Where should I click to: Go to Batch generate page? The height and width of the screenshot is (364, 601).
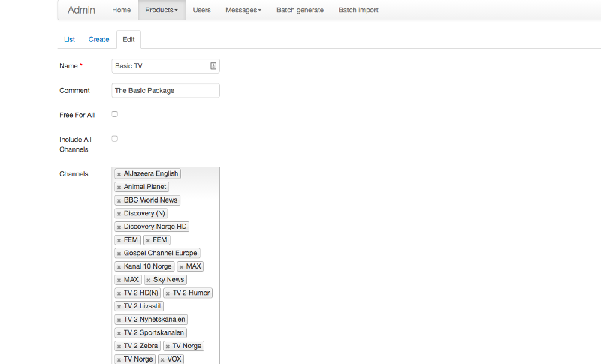[x=300, y=10]
